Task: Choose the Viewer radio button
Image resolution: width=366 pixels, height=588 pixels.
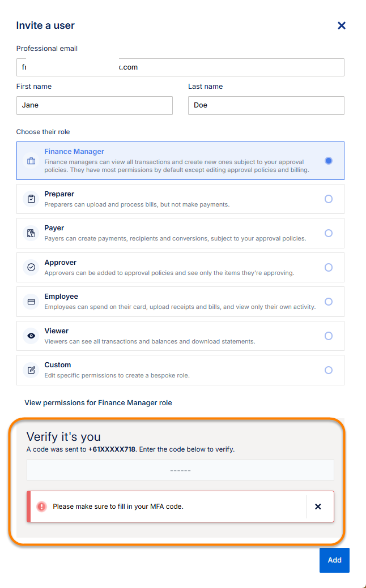Action: coord(329,336)
